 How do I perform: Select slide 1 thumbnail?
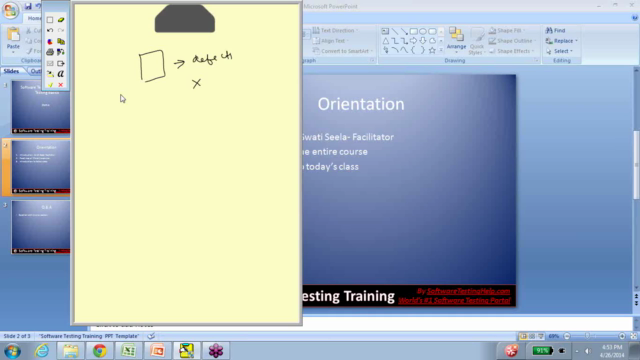click(40, 107)
